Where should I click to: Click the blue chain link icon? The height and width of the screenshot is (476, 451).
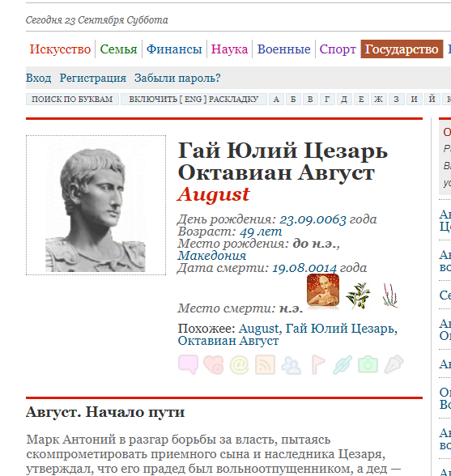(x=343, y=364)
